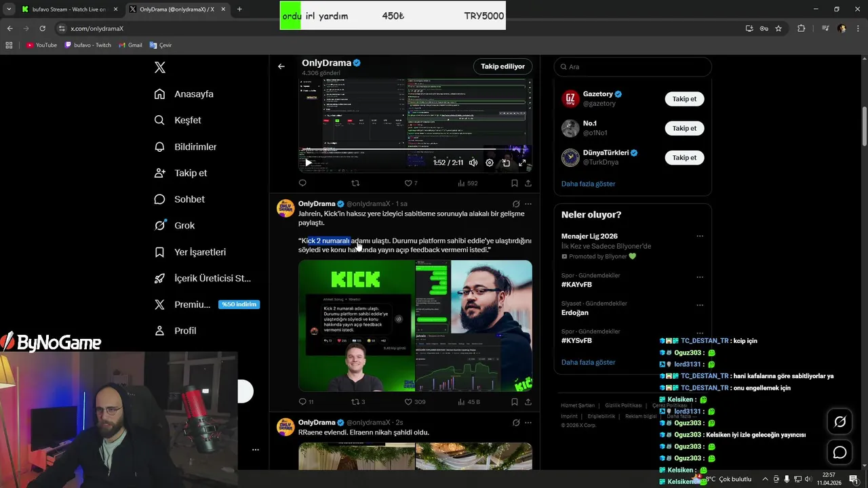The image size is (868, 488).
Task: Open Keşfet explore page
Action: [178, 120]
